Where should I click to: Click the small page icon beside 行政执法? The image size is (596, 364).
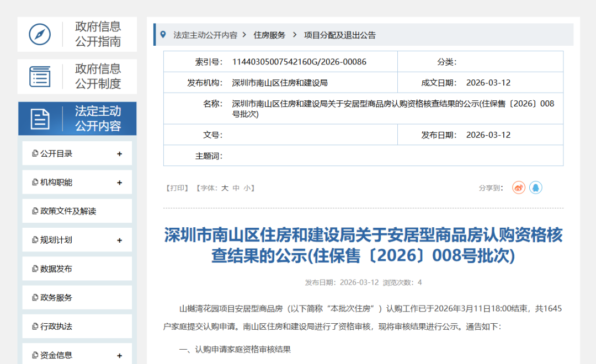tap(35, 326)
